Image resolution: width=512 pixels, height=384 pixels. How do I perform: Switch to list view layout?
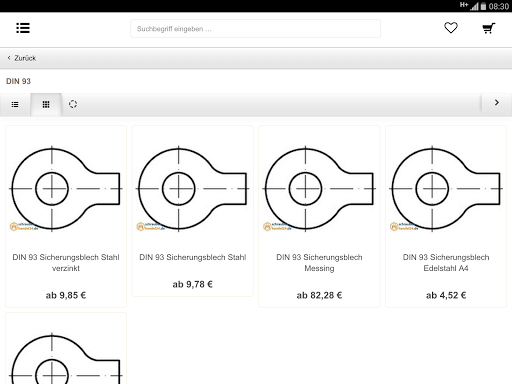(x=15, y=104)
